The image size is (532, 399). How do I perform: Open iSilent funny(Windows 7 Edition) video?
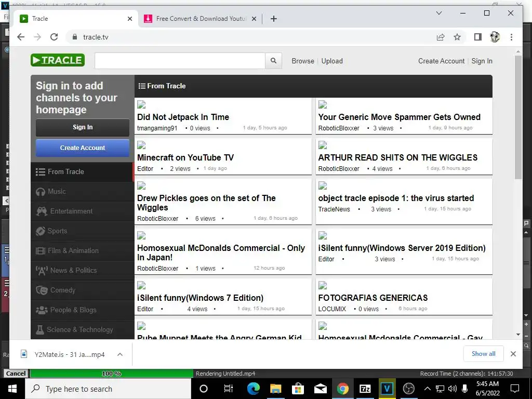point(200,298)
